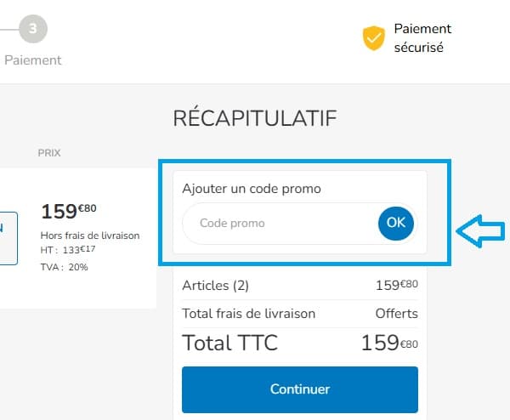Viewport: 510px width, 420px height.
Task: Click the Ajouter un code promo label
Action: coord(252,189)
